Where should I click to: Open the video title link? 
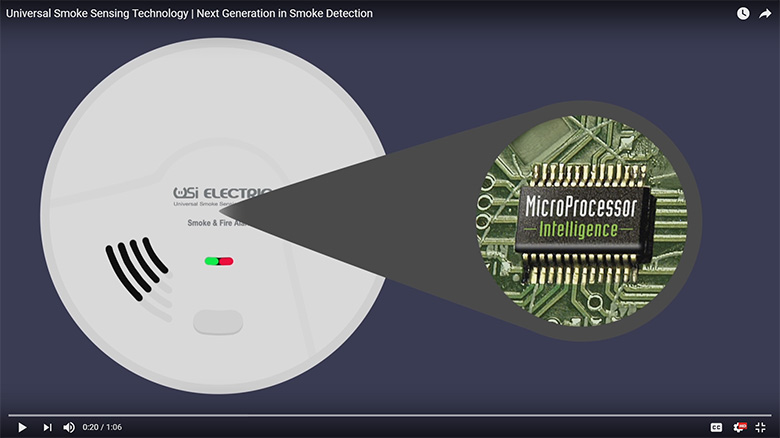pyautogui.click(x=189, y=13)
